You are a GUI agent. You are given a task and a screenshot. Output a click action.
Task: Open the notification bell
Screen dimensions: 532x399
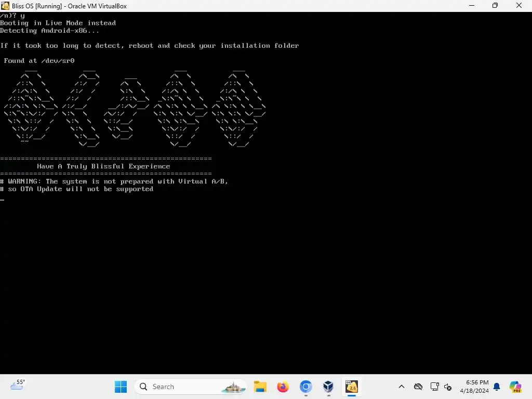[x=497, y=387]
